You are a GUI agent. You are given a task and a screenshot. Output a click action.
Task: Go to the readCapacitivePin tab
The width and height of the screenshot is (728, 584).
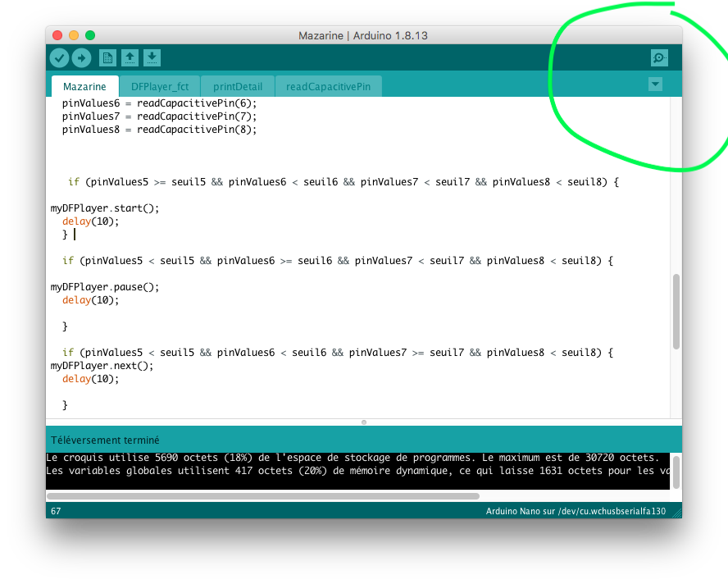point(328,87)
